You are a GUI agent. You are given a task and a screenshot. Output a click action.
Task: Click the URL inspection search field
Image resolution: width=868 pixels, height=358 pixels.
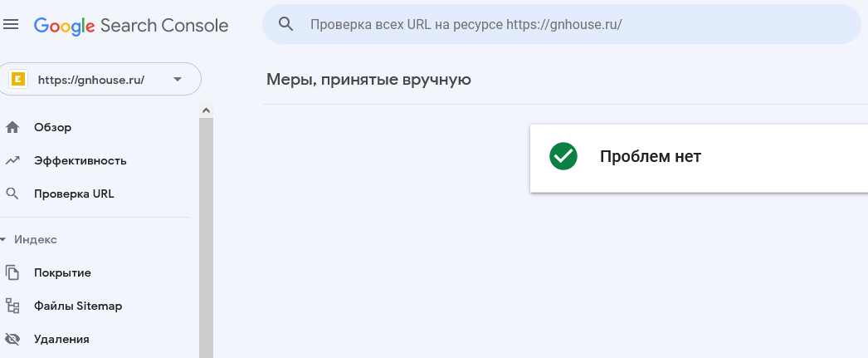point(561,24)
